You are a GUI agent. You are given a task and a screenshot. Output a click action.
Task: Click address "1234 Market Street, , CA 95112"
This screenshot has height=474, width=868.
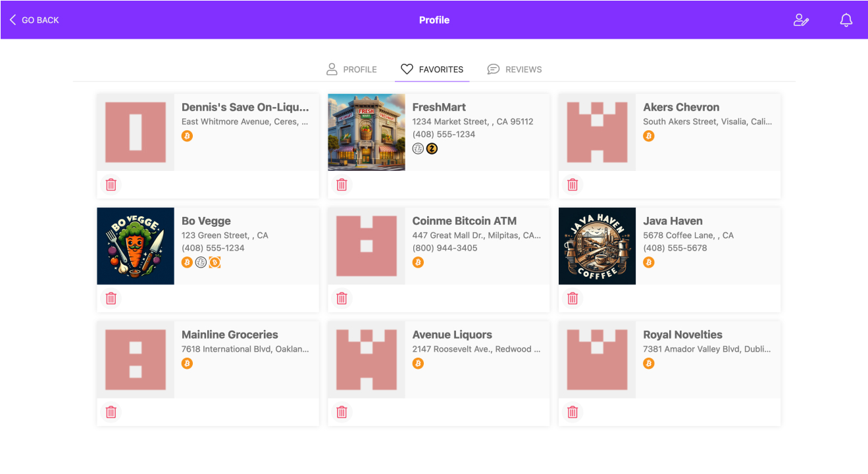pyautogui.click(x=472, y=122)
